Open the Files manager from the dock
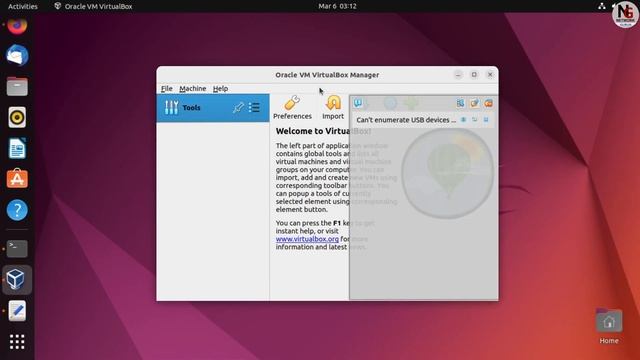Viewport: 640px width, 360px height. tap(17, 87)
